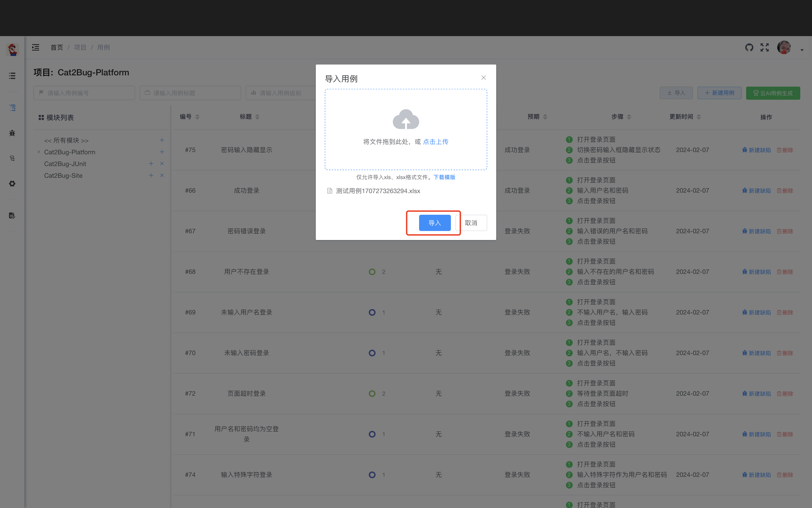Viewport: 812px width, 508px height.
Task: Open the report document icon in the sidebar
Action: click(x=12, y=215)
